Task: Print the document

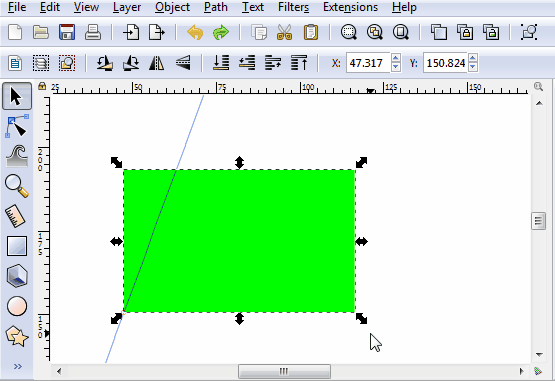Action: (93, 33)
